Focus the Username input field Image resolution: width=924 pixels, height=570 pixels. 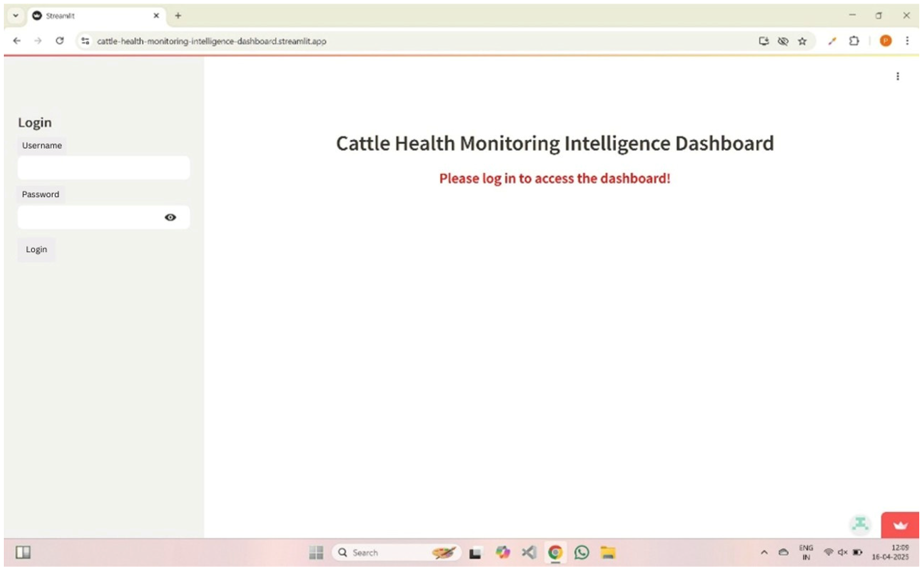(104, 168)
